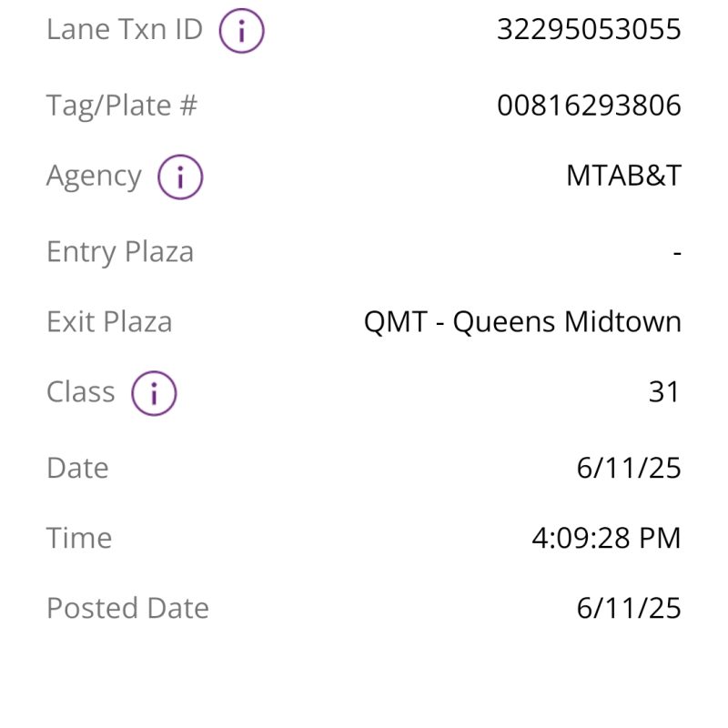Click the Posted Date label
728x728 pixels.
tap(127, 608)
